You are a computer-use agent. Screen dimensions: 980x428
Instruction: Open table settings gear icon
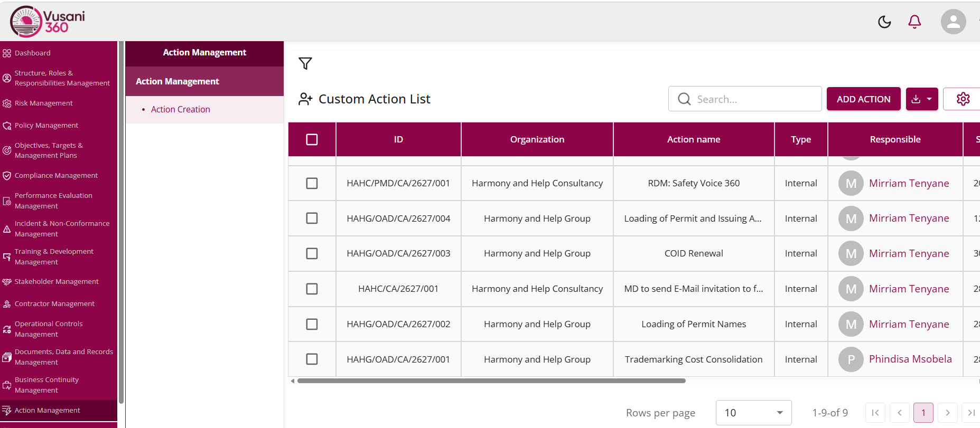(963, 99)
